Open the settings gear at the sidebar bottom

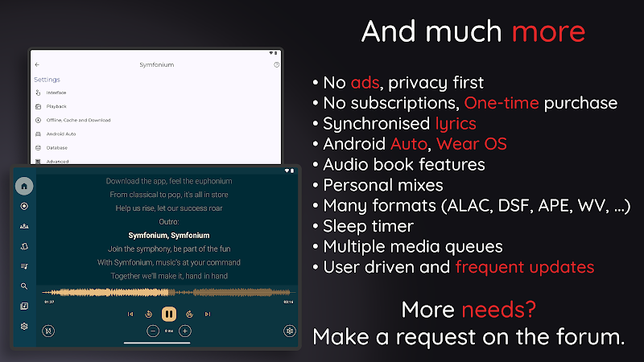[24, 327]
